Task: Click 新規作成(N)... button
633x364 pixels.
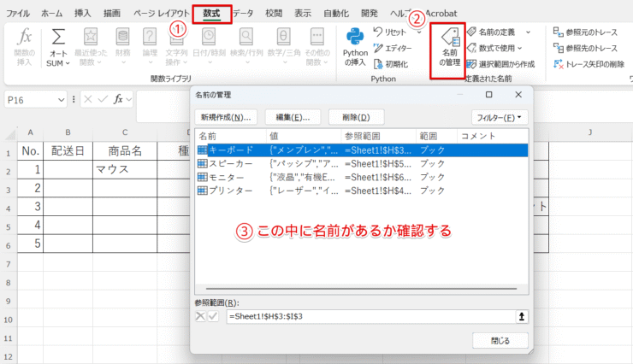Action: click(226, 117)
